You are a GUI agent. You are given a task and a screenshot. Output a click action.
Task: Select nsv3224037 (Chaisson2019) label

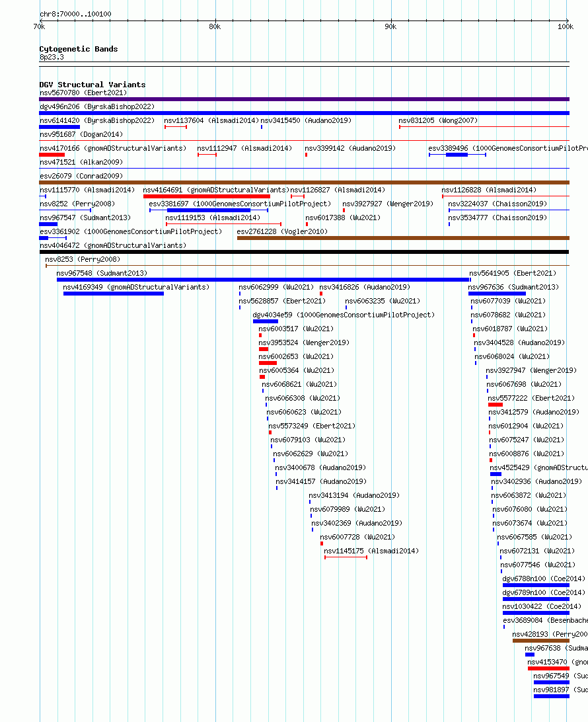pos(497,204)
